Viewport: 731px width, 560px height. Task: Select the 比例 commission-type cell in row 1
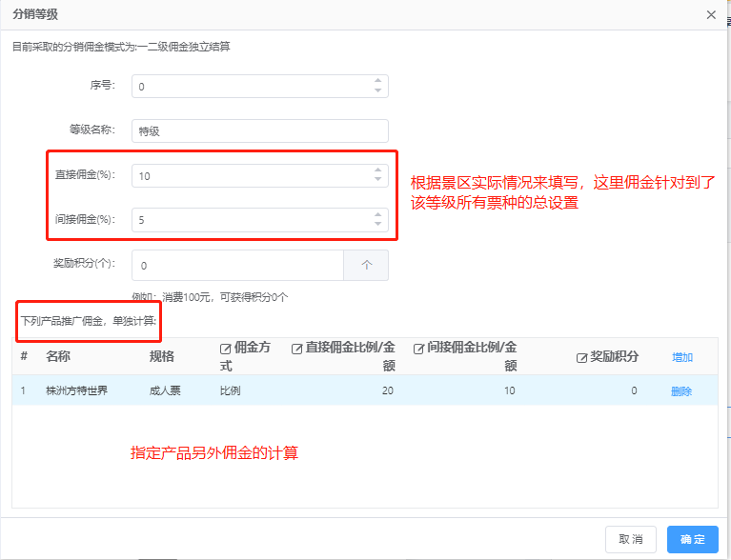[231, 390]
